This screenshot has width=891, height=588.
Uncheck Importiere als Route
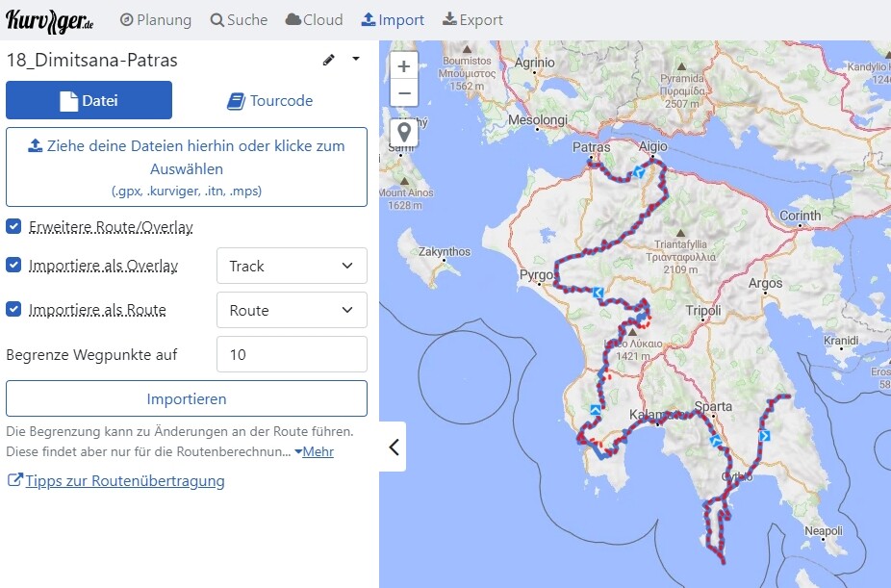pyautogui.click(x=13, y=310)
